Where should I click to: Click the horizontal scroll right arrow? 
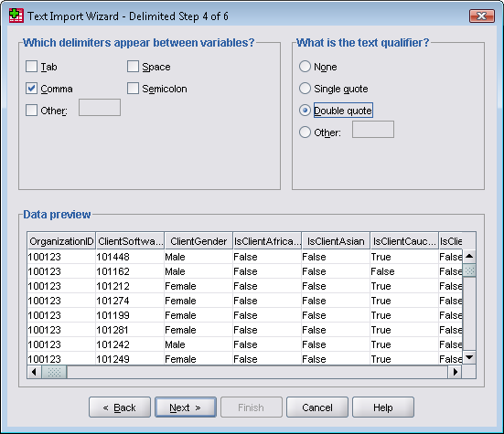pyautogui.click(x=456, y=372)
